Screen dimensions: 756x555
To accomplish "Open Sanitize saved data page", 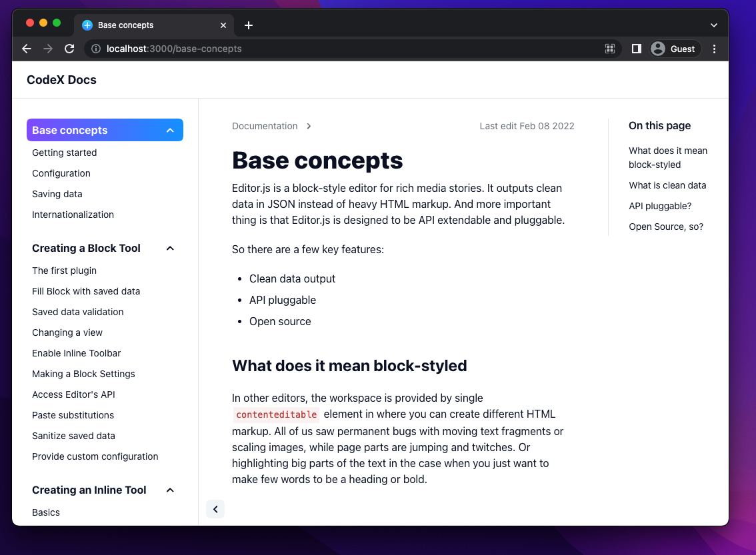I will pos(73,436).
